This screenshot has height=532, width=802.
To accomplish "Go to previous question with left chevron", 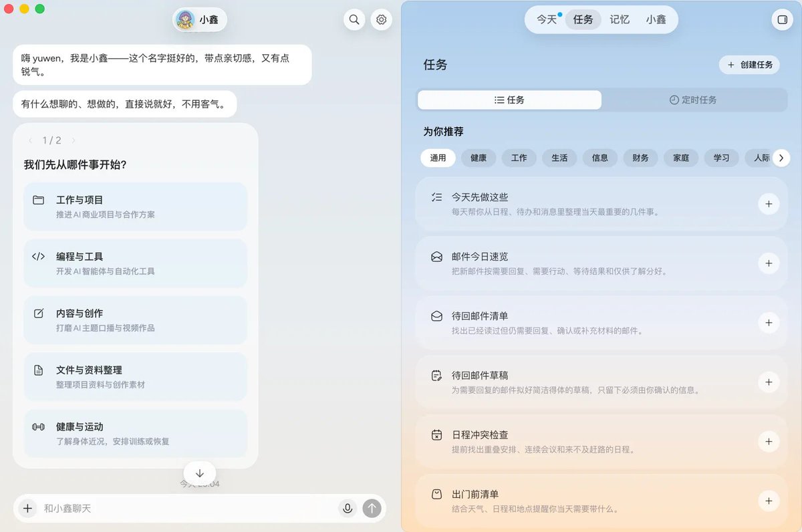I will click(30, 140).
